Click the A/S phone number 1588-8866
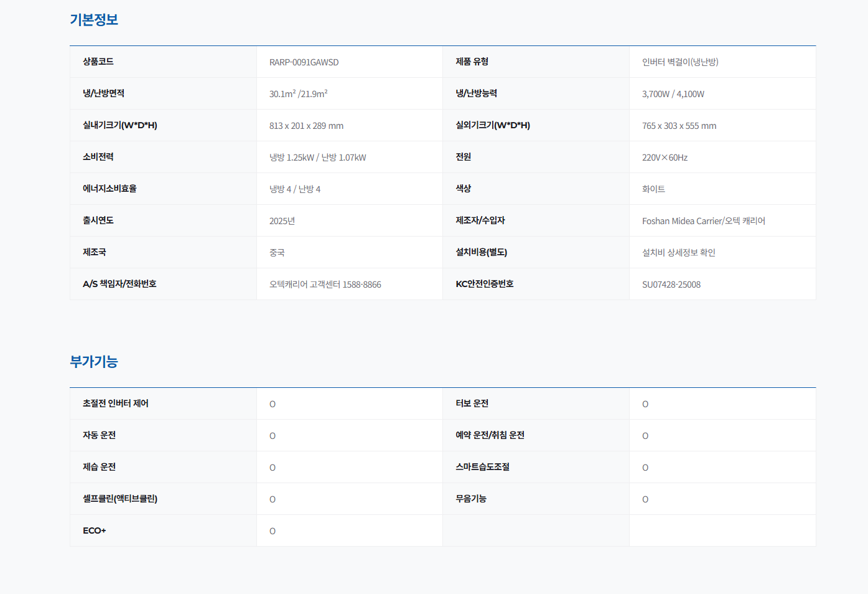 pos(362,285)
